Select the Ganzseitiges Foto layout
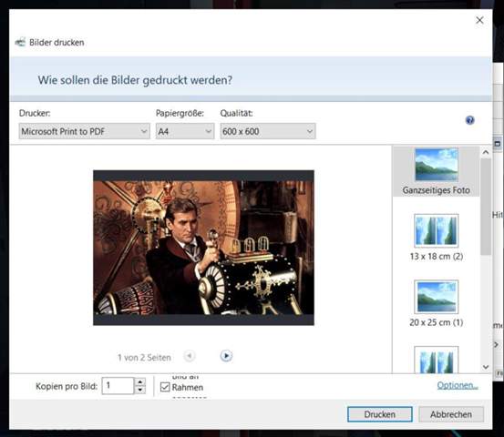 [437, 171]
